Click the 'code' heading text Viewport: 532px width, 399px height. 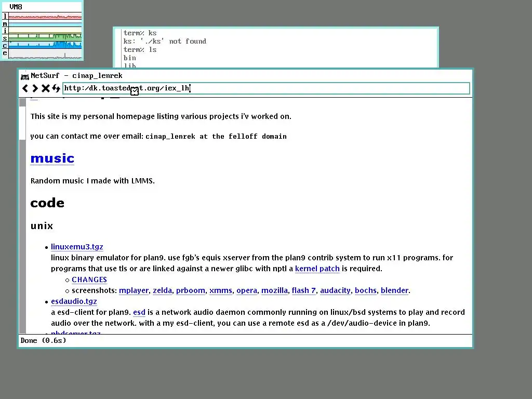[47, 203]
